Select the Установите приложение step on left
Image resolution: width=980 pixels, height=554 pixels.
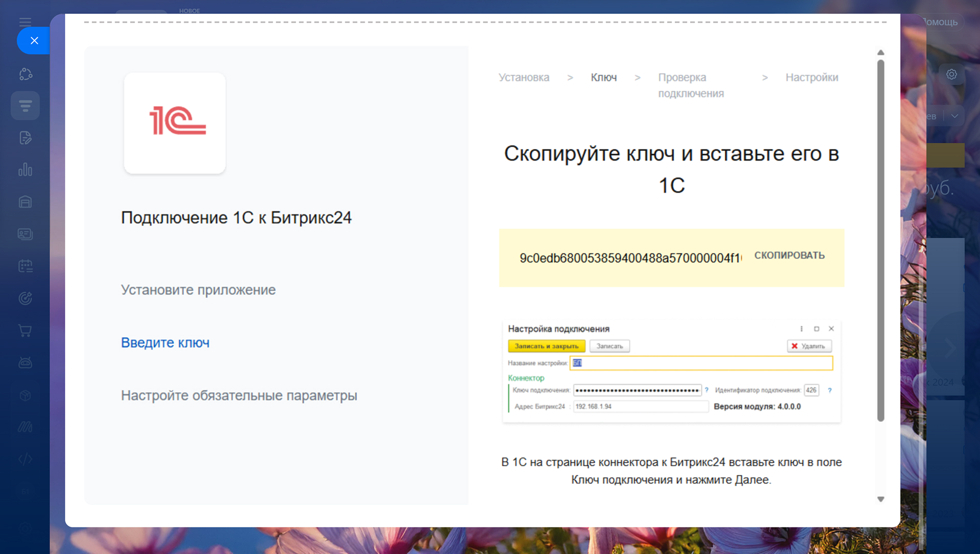point(198,290)
